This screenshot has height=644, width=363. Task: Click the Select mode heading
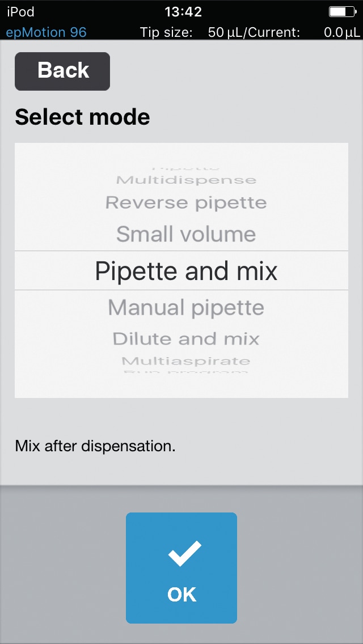click(x=82, y=117)
